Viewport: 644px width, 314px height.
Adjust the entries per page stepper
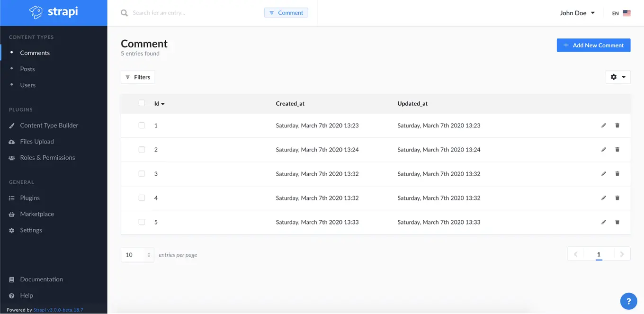pyautogui.click(x=149, y=254)
